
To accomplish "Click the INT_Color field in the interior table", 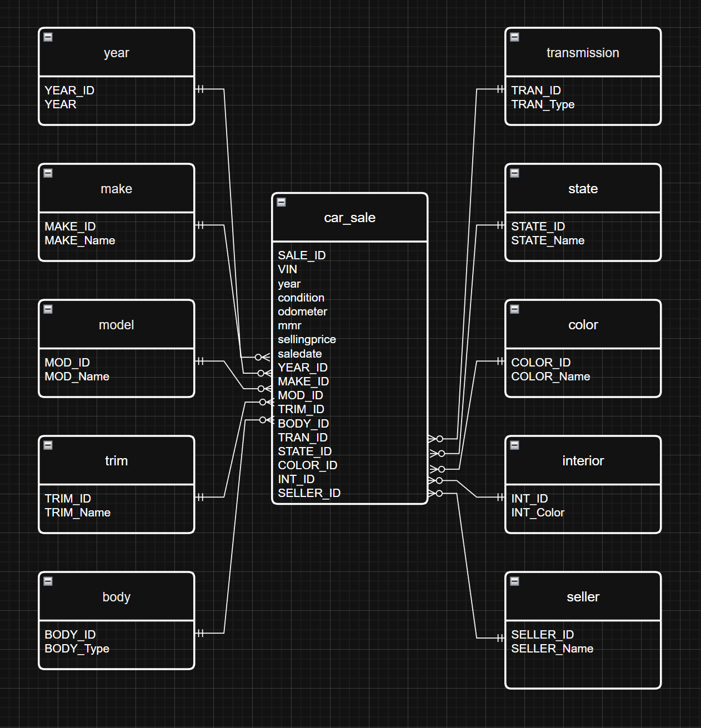I will point(537,513).
